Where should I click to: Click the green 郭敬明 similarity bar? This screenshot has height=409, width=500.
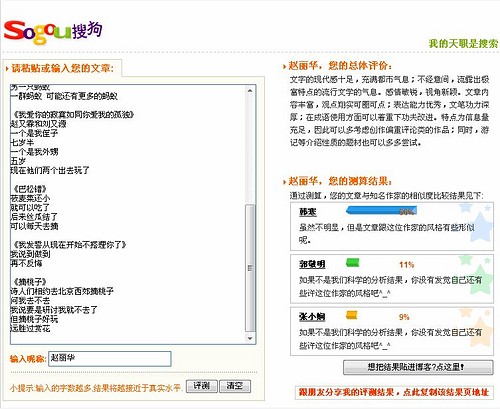[x=353, y=263]
